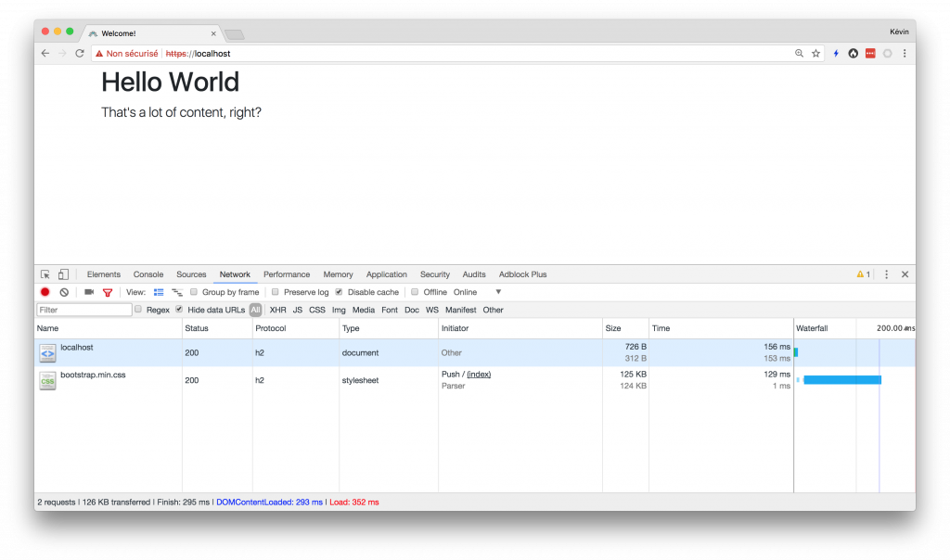950x560 pixels.
Task: Switch to the Console tab
Action: [148, 274]
